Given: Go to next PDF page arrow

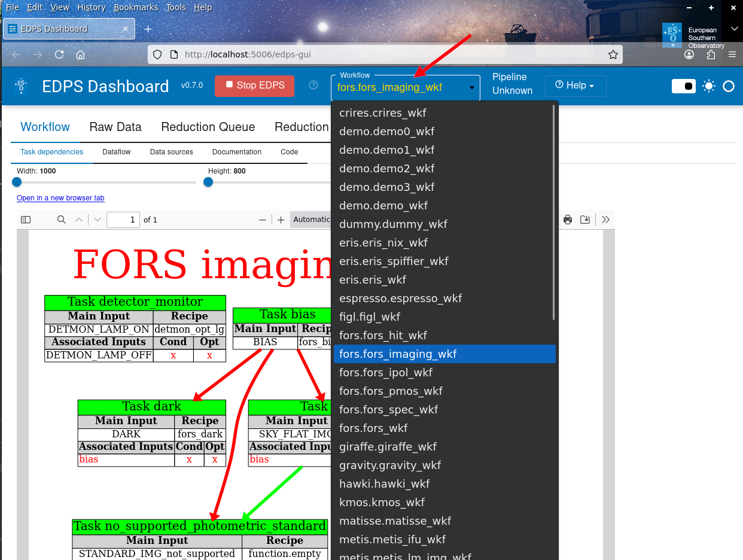Looking at the screenshot, I should coord(98,220).
